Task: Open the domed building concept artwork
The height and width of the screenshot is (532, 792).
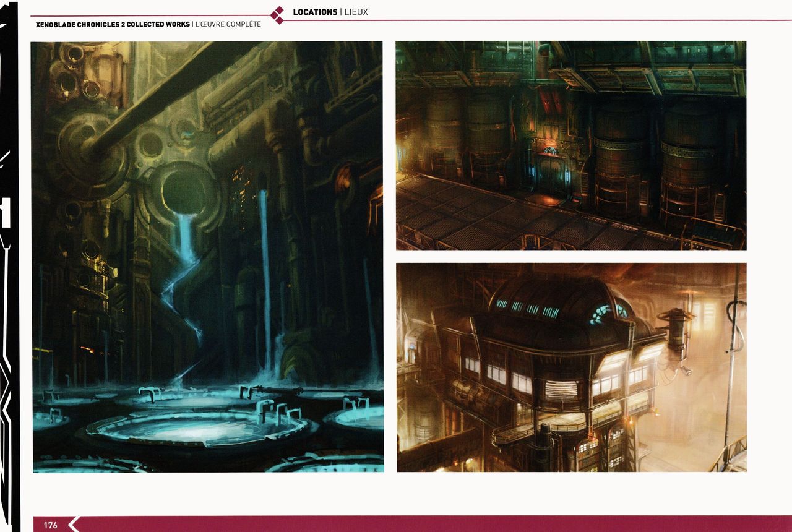Action: coord(570,367)
